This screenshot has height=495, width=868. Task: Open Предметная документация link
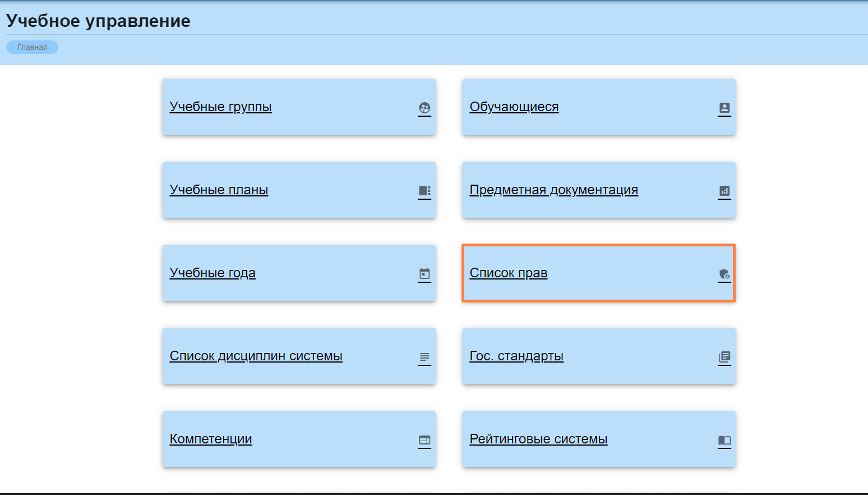(x=553, y=190)
